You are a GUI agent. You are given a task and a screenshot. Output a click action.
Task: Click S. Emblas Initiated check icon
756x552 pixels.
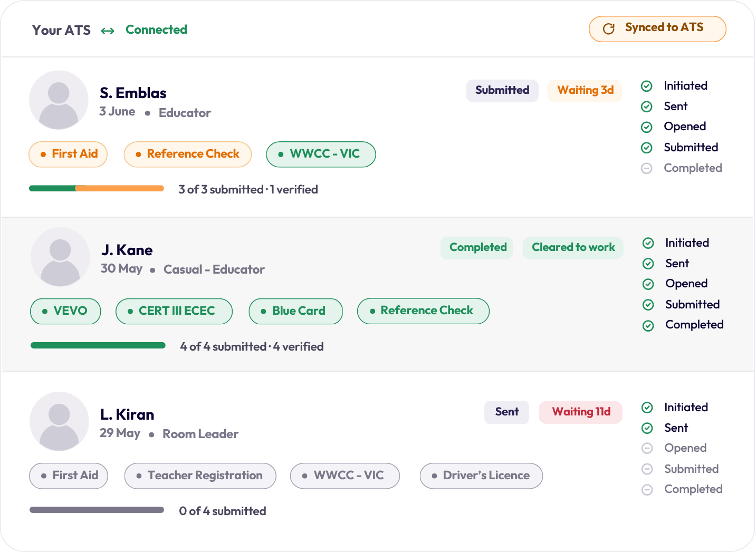tap(647, 86)
